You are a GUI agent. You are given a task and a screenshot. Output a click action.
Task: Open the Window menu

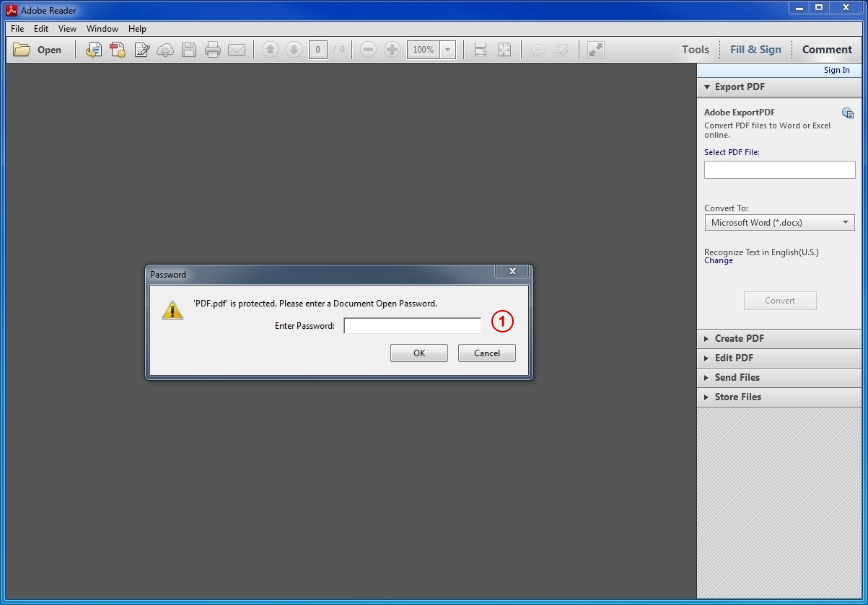click(x=102, y=29)
